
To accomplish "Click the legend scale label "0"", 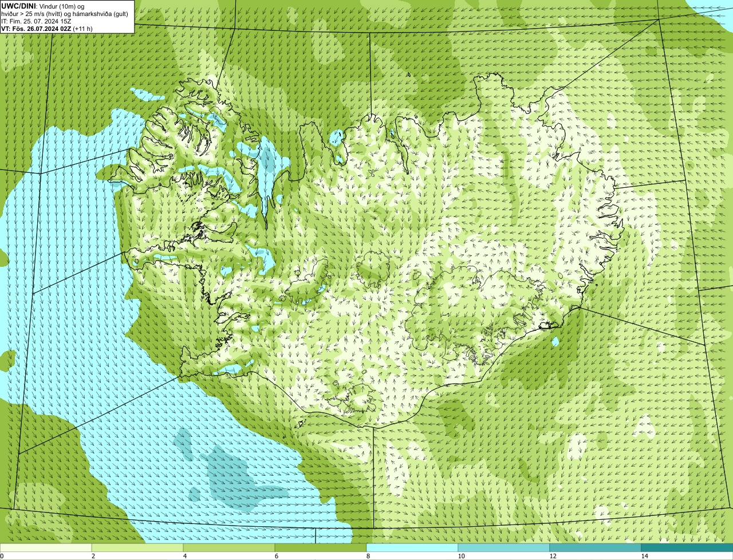I will 2,556.
